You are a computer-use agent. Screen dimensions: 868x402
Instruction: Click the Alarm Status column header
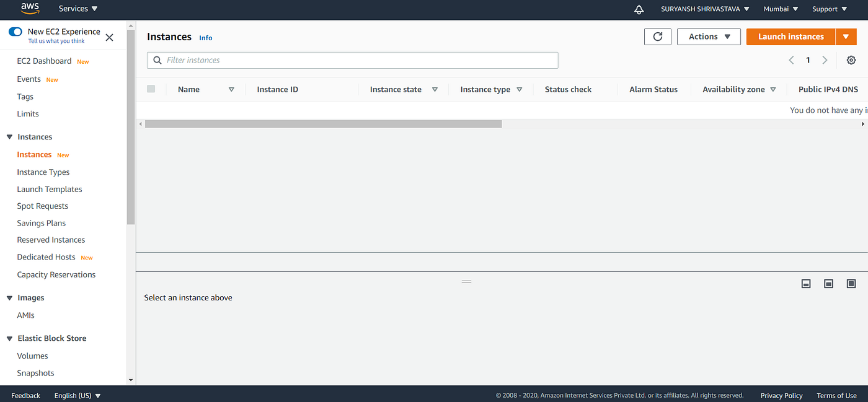click(x=653, y=89)
